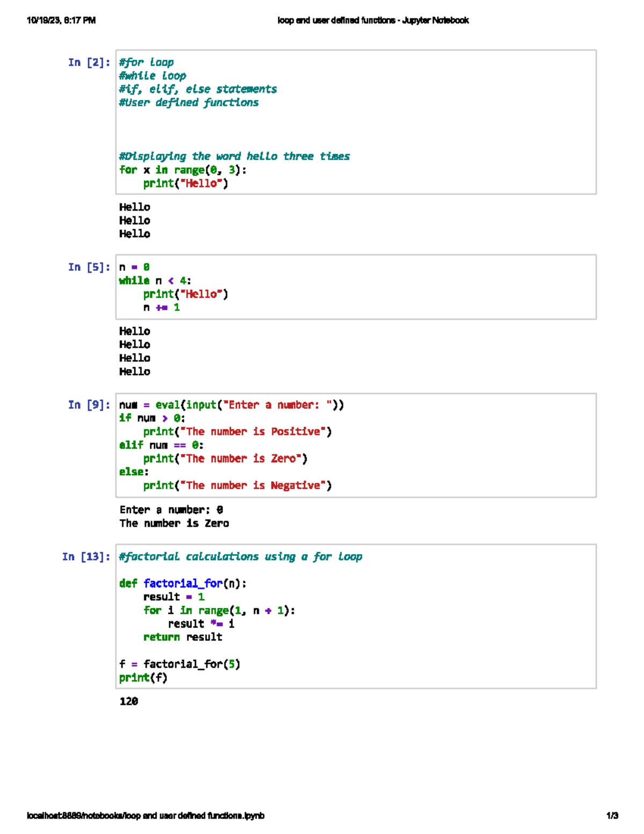
Task: Click the 'n += 1' code line
Action: point(162,307)
